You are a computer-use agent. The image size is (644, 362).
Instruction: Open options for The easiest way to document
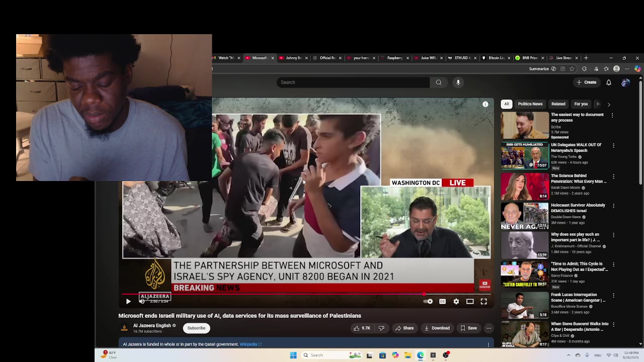612,116
